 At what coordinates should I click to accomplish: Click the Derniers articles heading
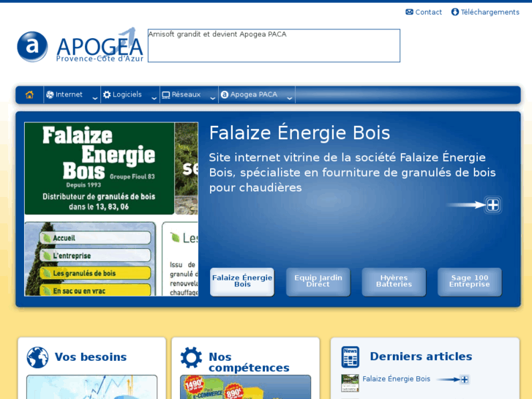pyautogui.click(x=421, y=357)
